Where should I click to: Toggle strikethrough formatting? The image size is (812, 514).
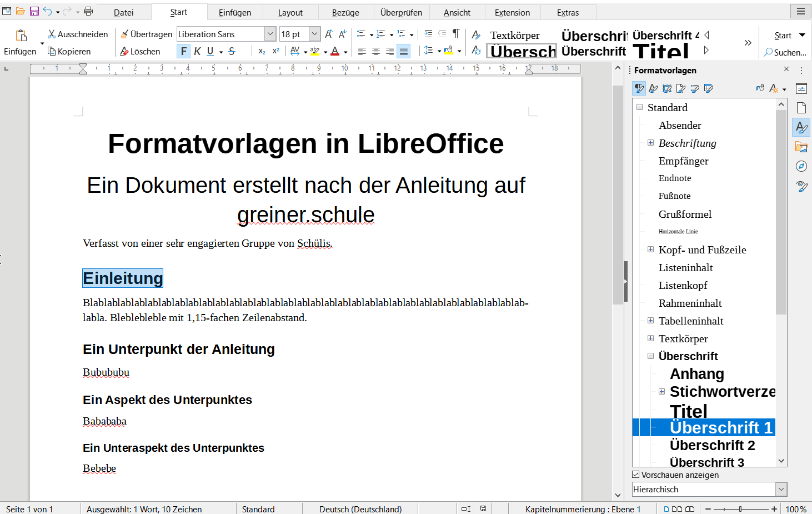point(232,51)
